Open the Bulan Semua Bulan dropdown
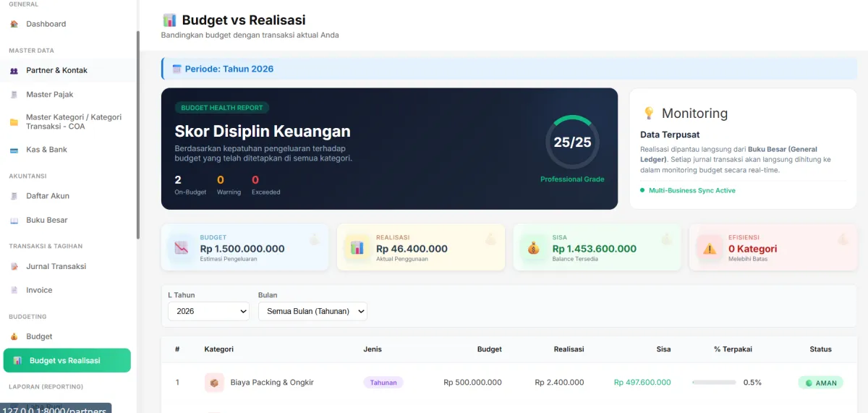This screenshot has width=868, height=413. click(312, 311)
